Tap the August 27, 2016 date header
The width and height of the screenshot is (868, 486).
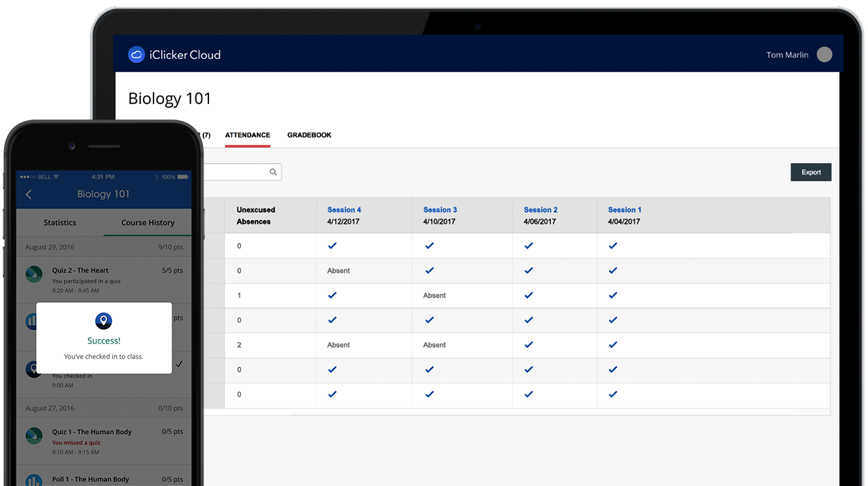50,408
